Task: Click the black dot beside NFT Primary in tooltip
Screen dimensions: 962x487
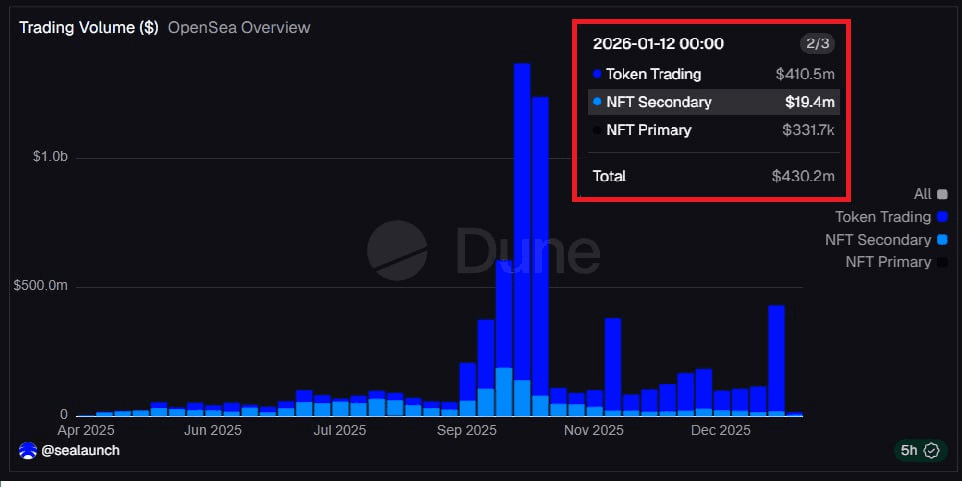Action: [597, 130]
